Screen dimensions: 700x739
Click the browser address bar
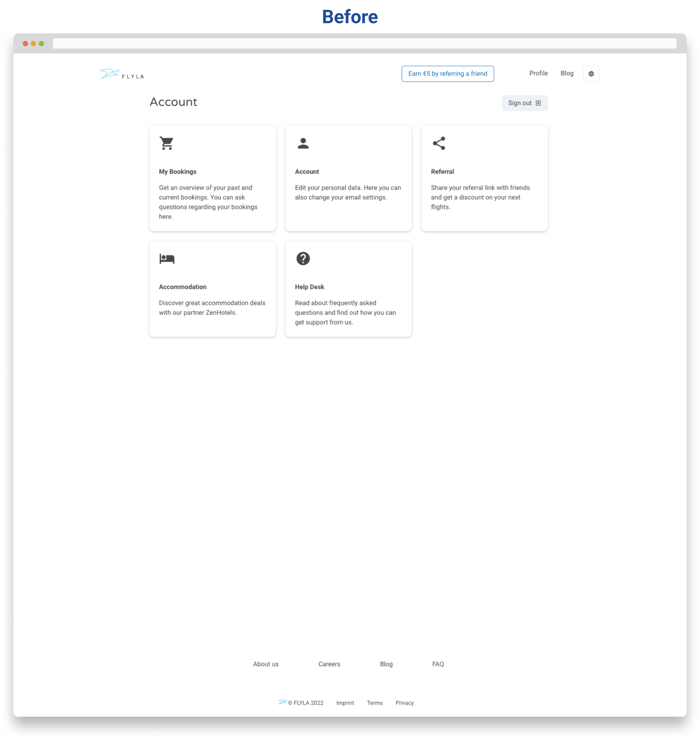364,44
